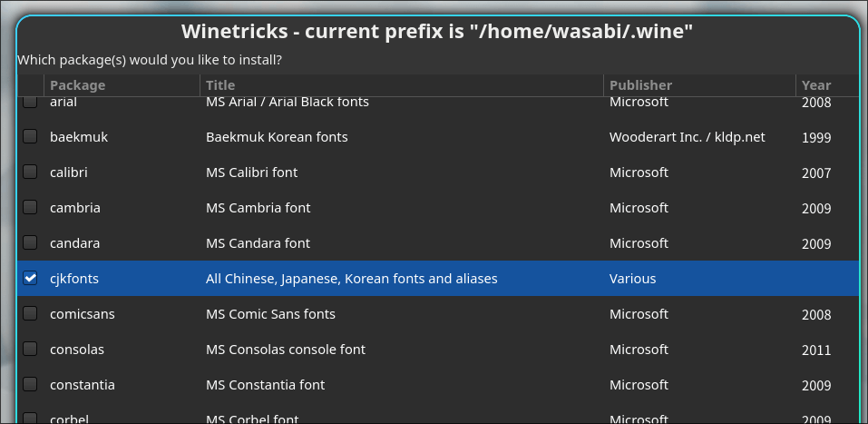Click the year 2011 cell

point(816,350)
